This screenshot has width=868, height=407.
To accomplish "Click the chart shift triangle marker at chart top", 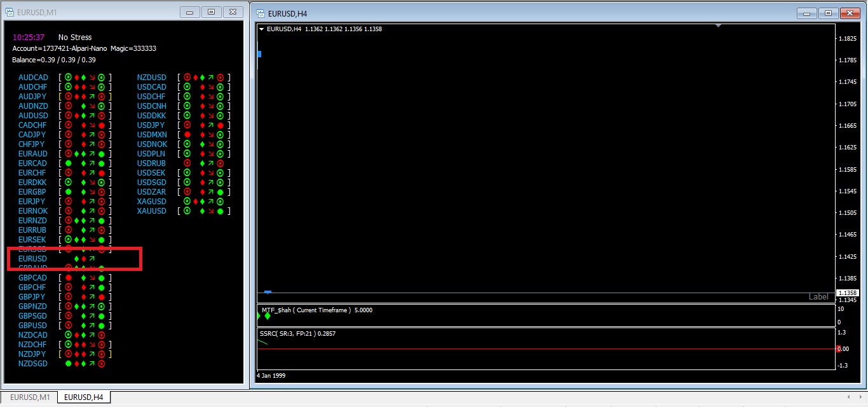I will 718,26.
